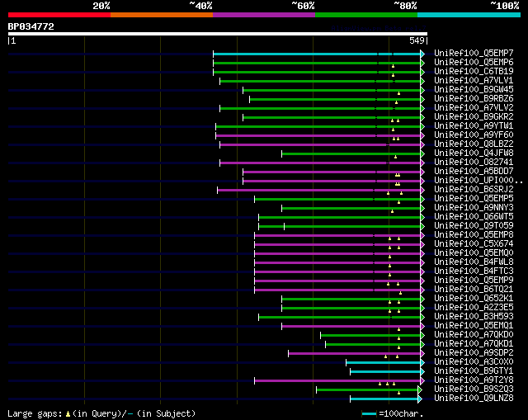
Task: Select the UniRef100_C5X674 label
Action: pos(474,244)
